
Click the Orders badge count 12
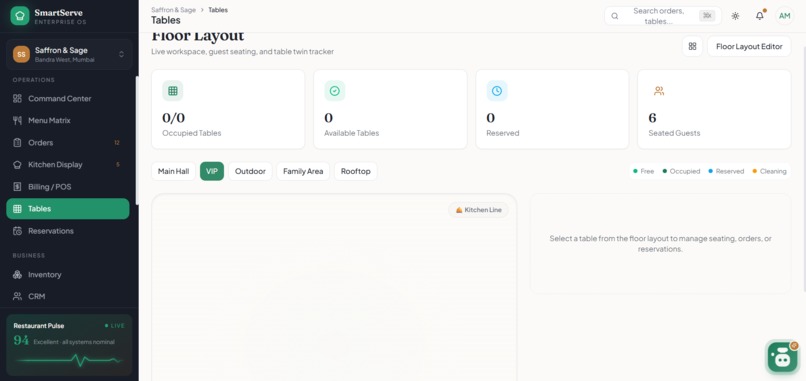[x=117, y=142]
